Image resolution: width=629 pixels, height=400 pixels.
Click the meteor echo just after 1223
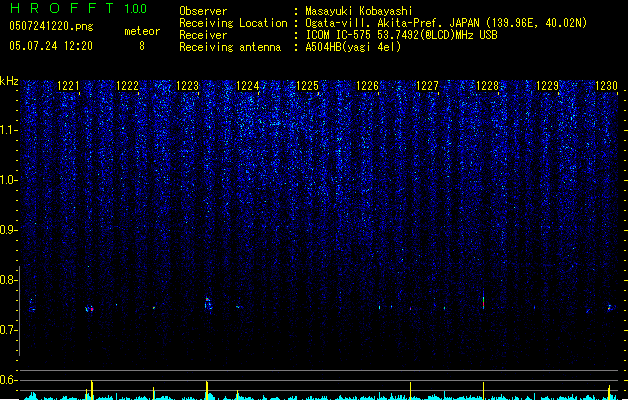pyautogui.click(x=208, y=303)
